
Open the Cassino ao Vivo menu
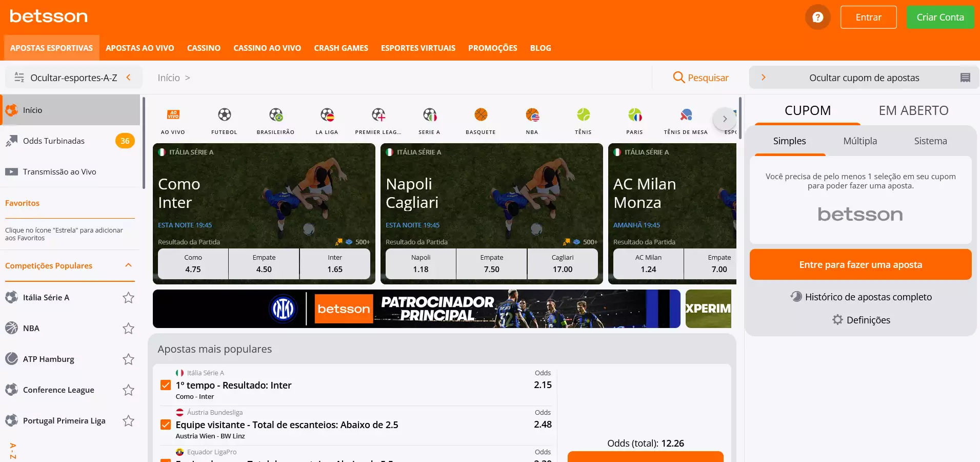pos(267,48)
